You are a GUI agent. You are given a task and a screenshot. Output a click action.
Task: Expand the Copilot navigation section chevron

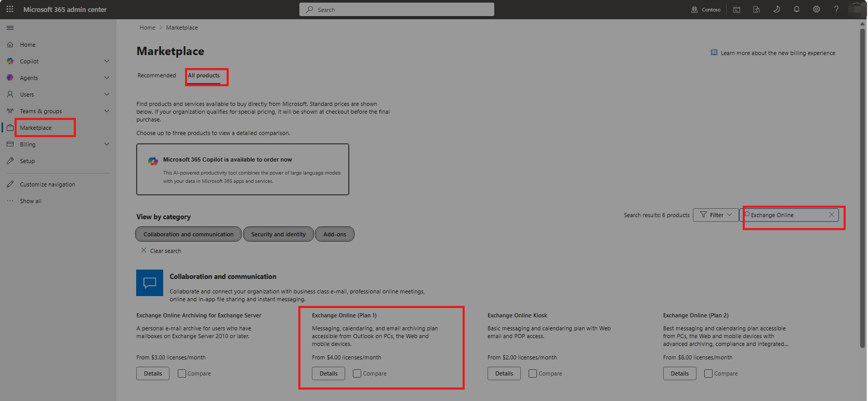pyautogui.click(x=107, y=61)
